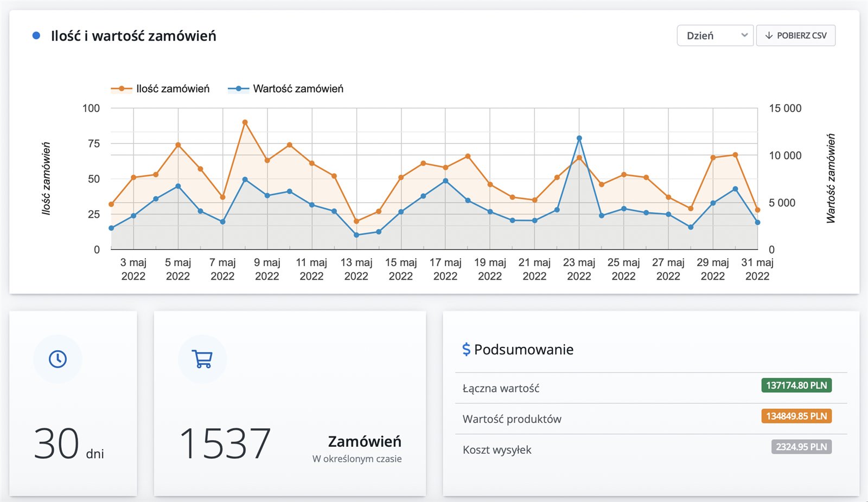The image size is (868, 502).
Task: Click the dollar sign icon beside Podsumowanie
Action: (466, 349)
